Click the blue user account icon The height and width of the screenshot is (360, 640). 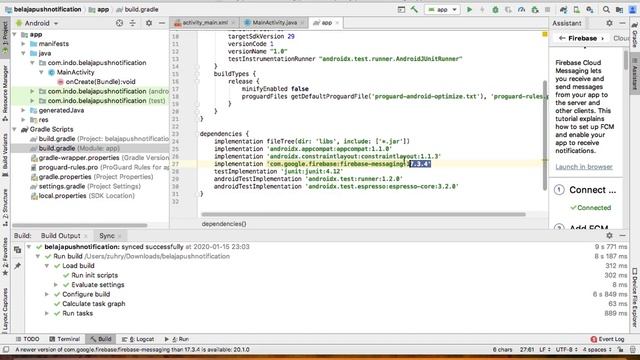pos(632,9)
